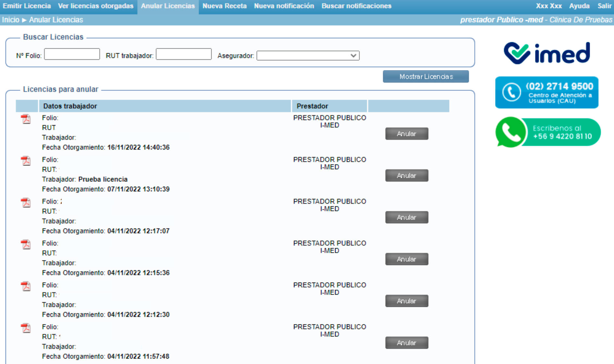The image size is (614, 364).
Task: Open PDF of license from 04/11/2022 12:15:36
Action: tap(26, 244)
